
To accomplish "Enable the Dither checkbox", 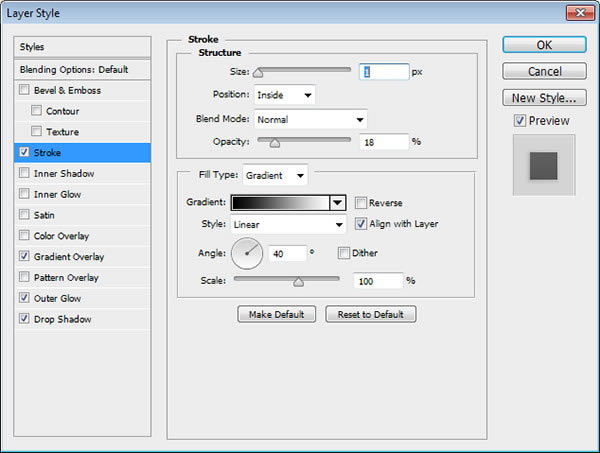I will coord(344,253).
